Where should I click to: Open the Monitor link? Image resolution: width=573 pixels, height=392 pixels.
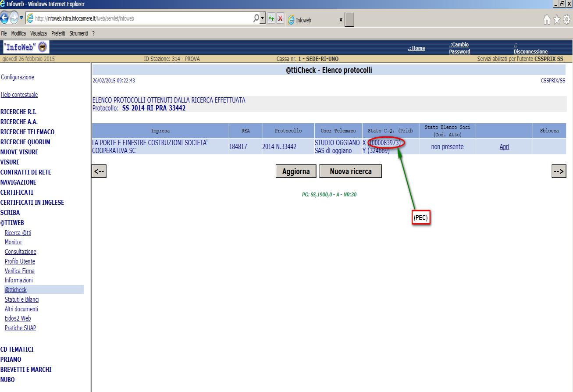pos(13,242)
